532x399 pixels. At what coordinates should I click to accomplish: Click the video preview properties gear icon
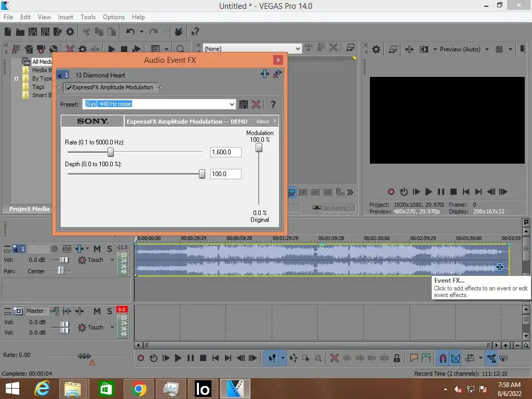pyautogui.click(x=376, y=49)
